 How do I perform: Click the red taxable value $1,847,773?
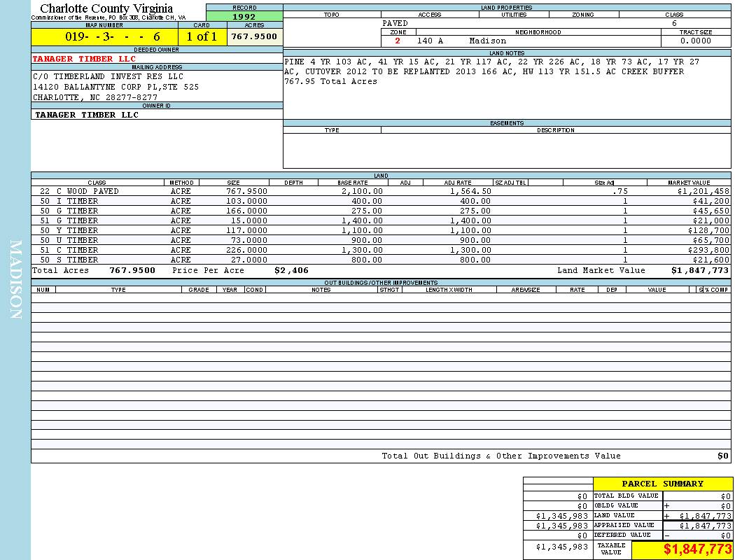[x=697, y=549]
